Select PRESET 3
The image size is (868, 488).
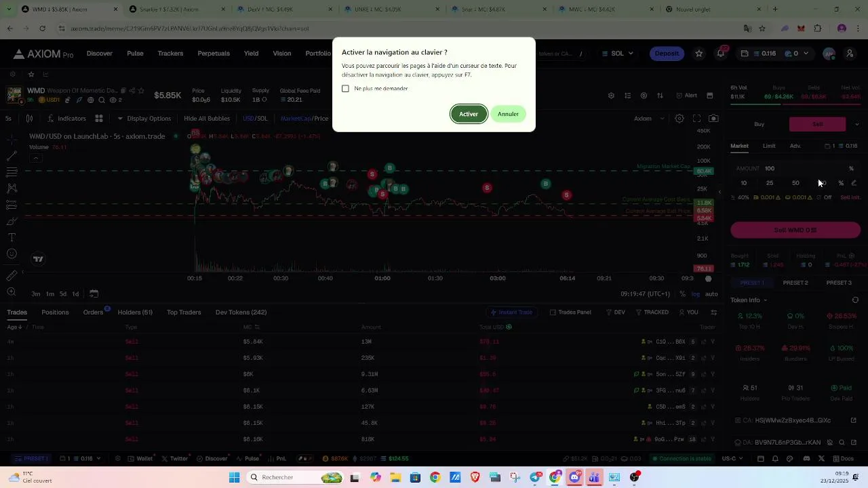[x=839, y=283]
